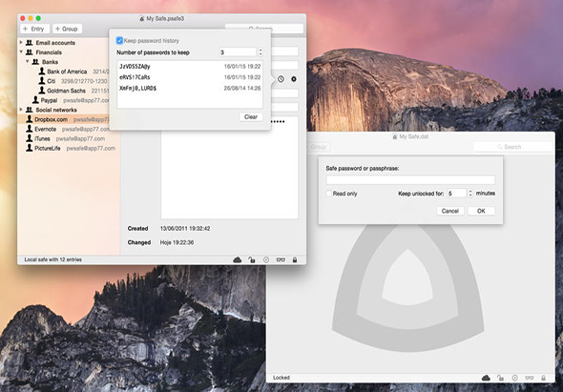Viewport: 563px width, 392px height.
Task: Click the closed lock icon in My Safe.dat status bar
Action: pyautogui.click(x=543, y=378)
